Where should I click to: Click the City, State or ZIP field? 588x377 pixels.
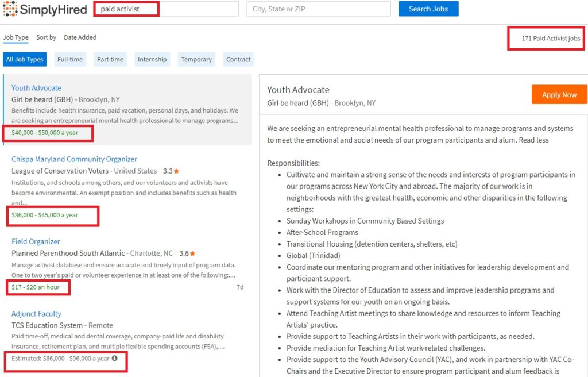coord(318,9)
